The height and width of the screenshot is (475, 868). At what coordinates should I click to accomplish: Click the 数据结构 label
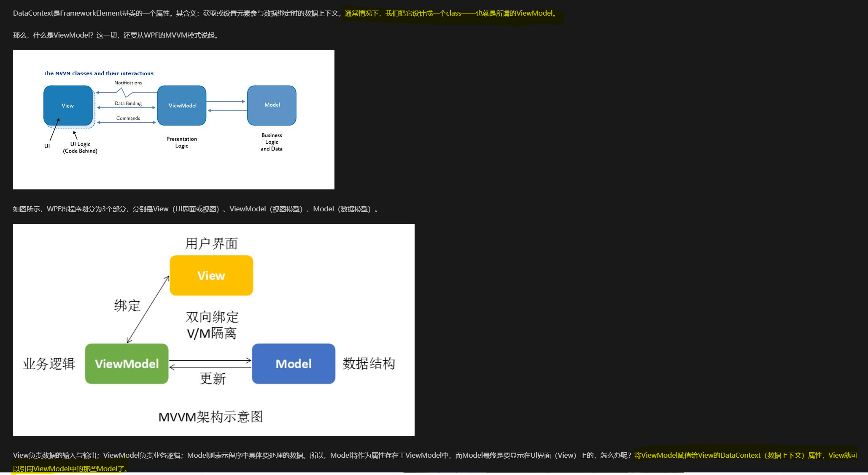(x=369, y=363)
